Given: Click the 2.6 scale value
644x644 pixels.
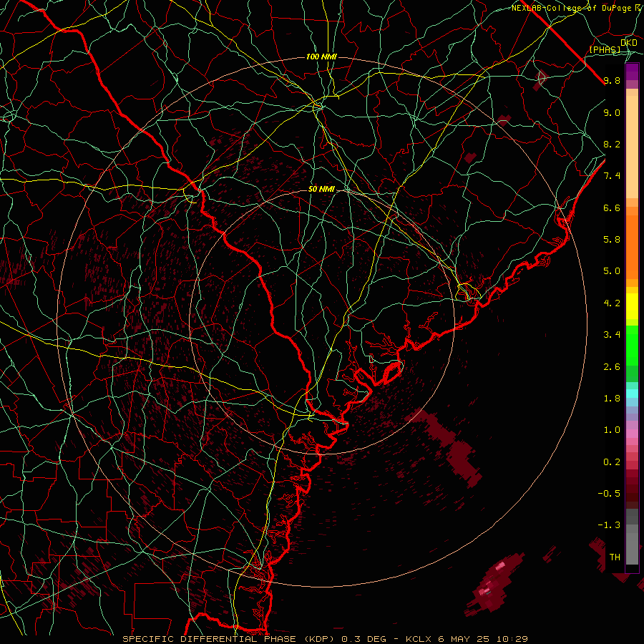Looking at the screenshot, I should click(612, 367).
